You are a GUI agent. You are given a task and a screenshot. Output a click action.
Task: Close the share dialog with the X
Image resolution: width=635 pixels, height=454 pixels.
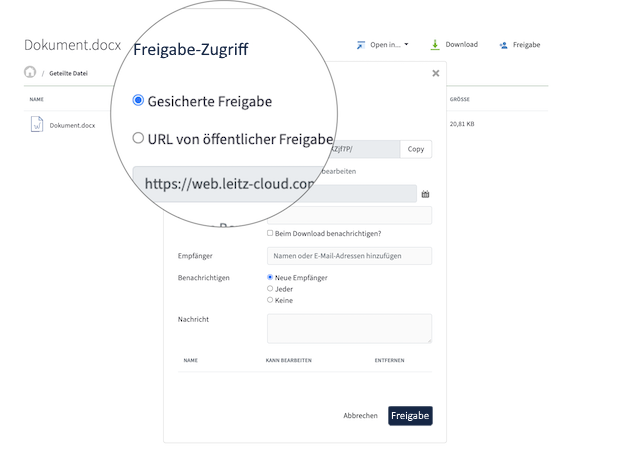pyautogui.click(x=436, y=73)
